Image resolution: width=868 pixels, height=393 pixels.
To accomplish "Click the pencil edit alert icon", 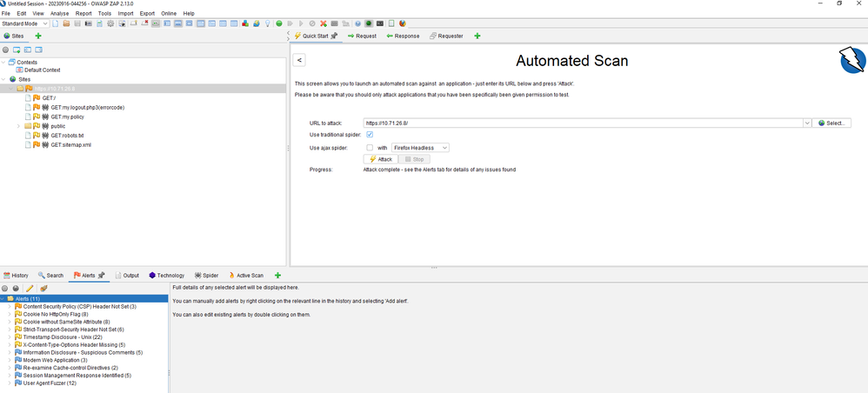I will [x=30, y=288].
